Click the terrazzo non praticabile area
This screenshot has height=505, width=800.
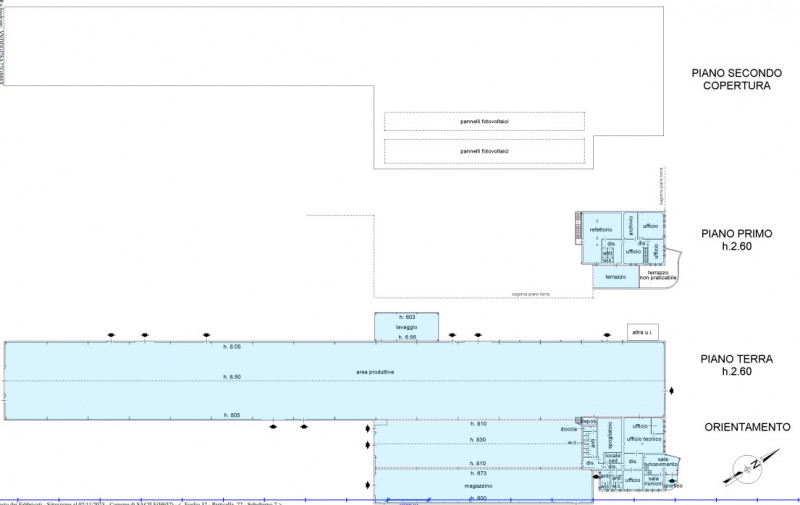[x=657, y=275]
